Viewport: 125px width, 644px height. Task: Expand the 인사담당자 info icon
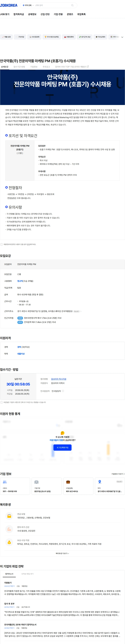(x=63, y=391)
